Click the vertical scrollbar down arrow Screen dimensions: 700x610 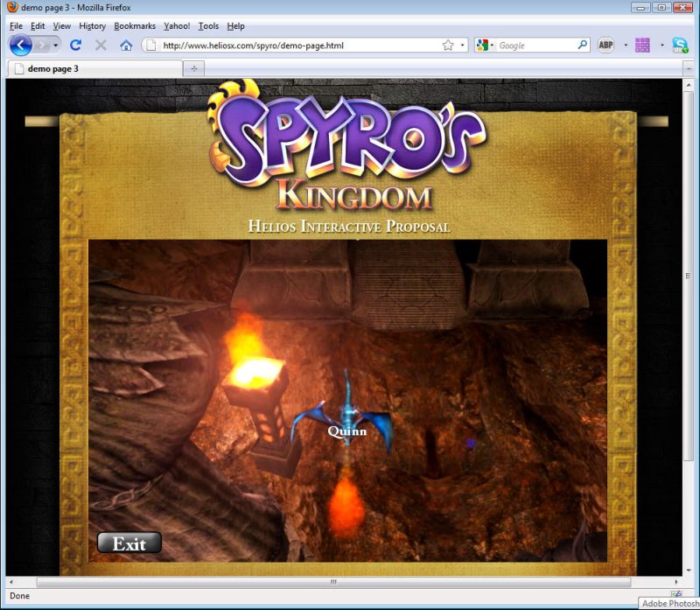click(x=689, y=571)
